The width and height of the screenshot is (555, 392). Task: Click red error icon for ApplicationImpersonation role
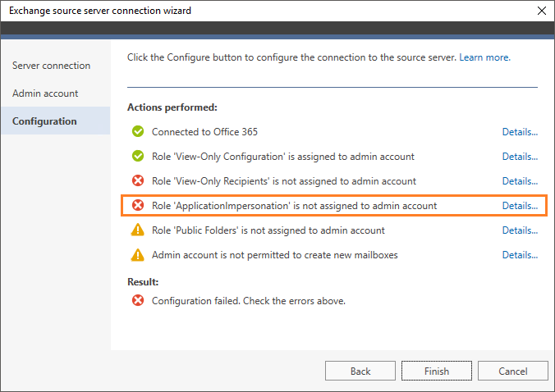click(x=138, y=205)
